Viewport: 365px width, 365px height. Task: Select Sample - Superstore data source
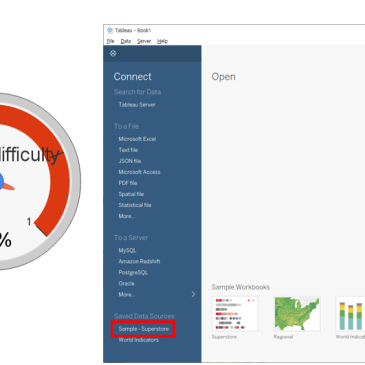tap(143, 329)
